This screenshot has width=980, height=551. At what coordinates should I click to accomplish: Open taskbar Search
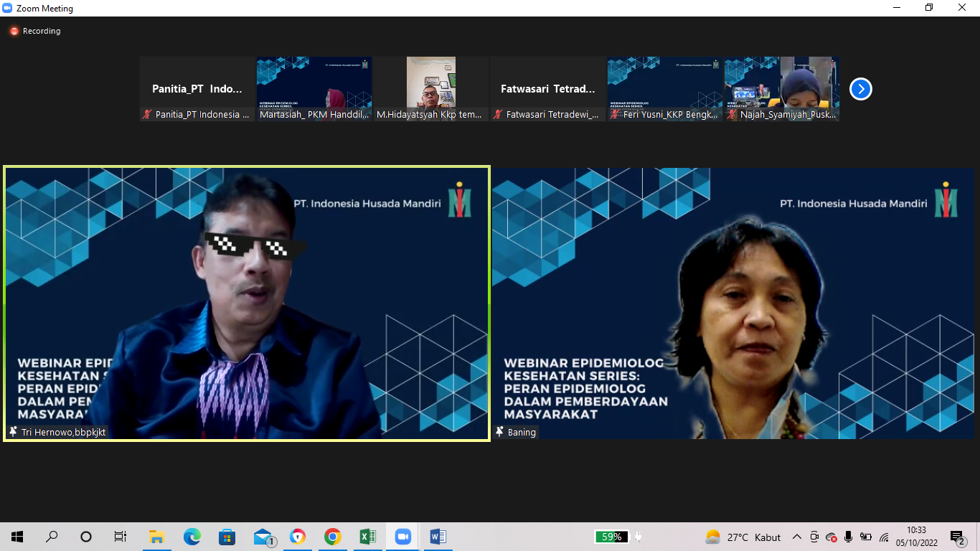pos(52,537)
